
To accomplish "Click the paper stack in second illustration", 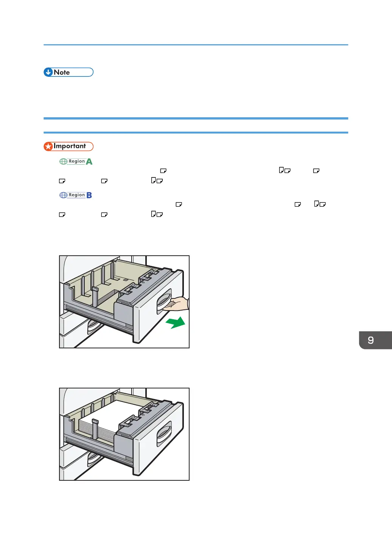I will 110,420.
